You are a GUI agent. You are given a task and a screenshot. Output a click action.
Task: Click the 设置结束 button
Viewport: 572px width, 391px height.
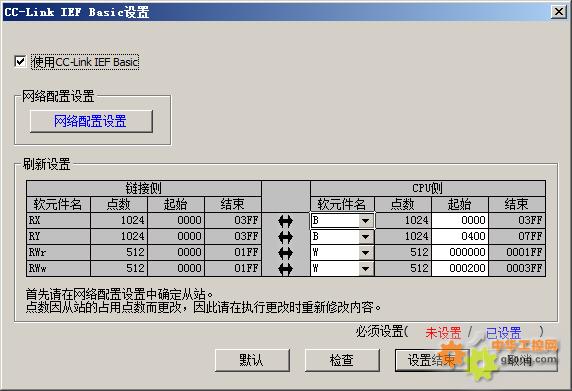pyautogui.click(x=432, y=360)
